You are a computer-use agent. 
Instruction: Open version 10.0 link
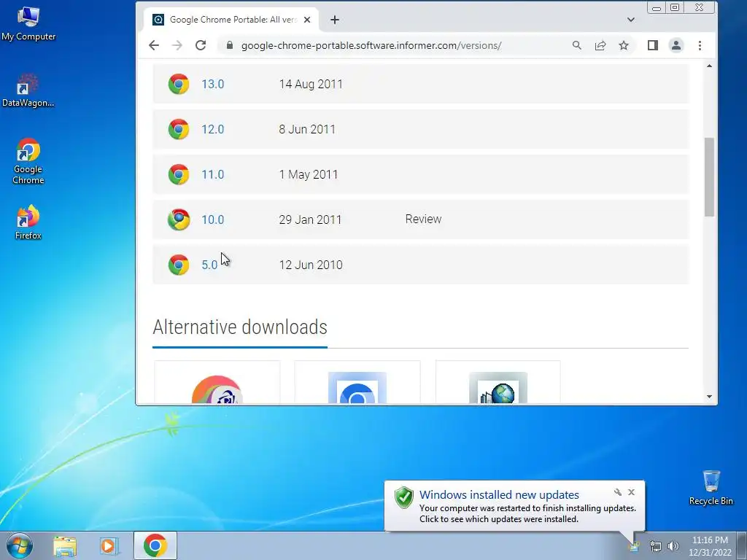click(212, 219)
